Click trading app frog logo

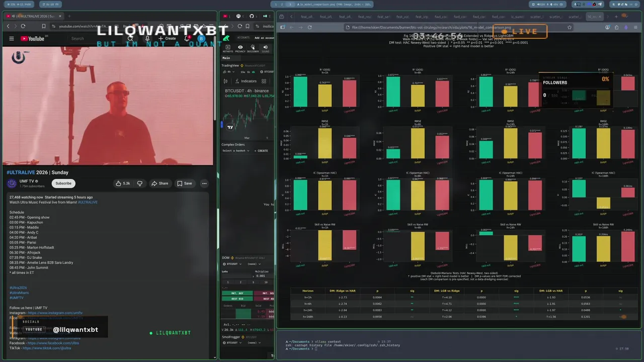pyautogui.click(x=227, y=38)
